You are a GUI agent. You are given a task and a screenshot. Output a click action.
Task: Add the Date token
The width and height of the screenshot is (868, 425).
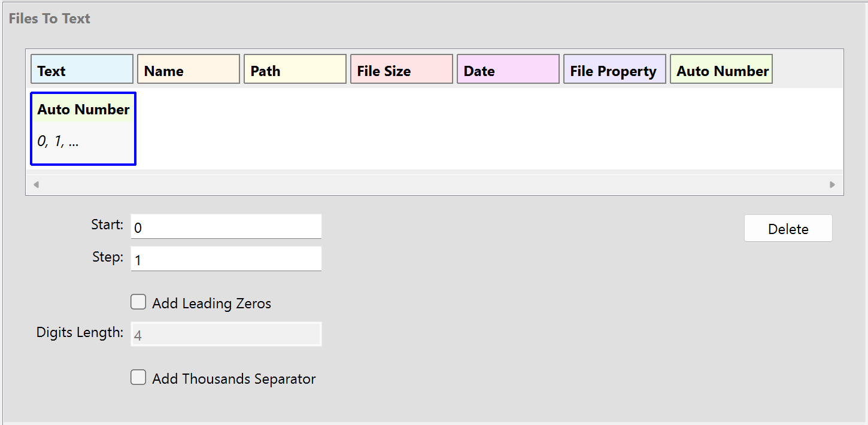coord(508,69)
